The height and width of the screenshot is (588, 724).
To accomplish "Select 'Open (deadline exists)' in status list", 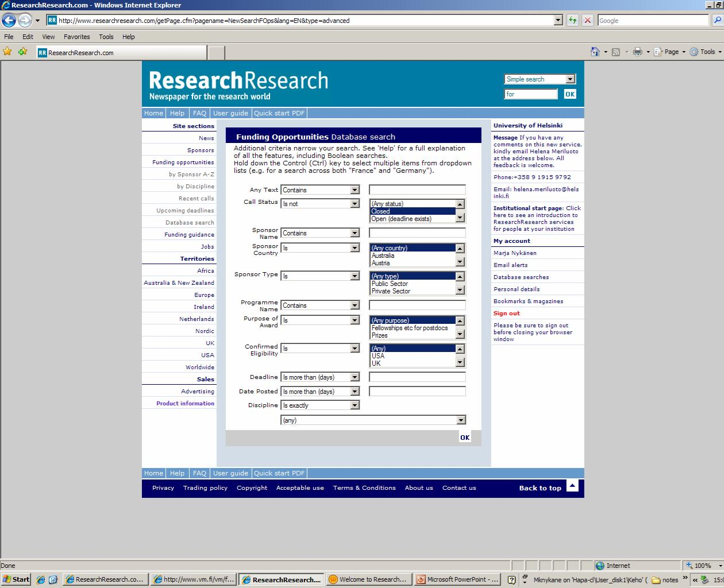I will (413, 219).
